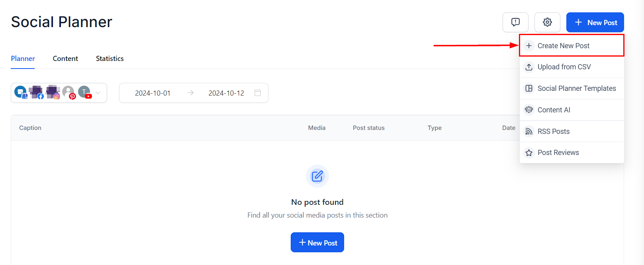The image size is (644, 265).
Task: Switch to the Content tab
Action: [x=65, y=59]
